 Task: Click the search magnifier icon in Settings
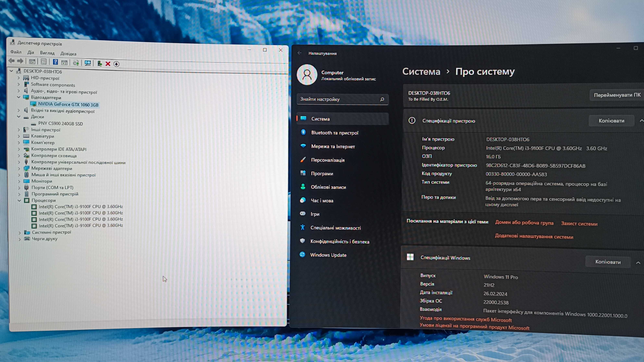pos(382,99)
